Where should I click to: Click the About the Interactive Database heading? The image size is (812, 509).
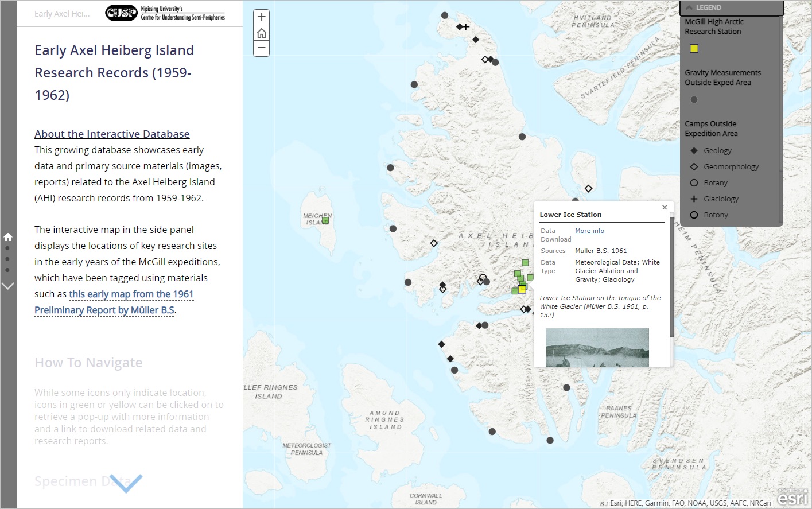coord(112,134)
